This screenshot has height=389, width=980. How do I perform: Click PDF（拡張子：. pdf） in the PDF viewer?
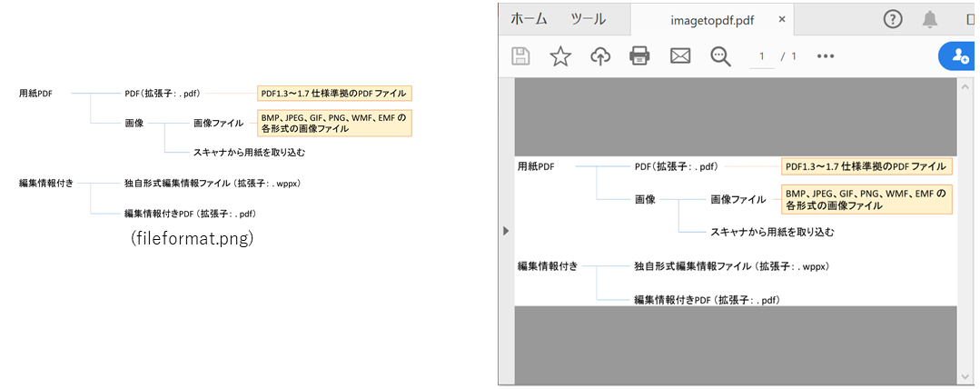click(x=676, y=166)
